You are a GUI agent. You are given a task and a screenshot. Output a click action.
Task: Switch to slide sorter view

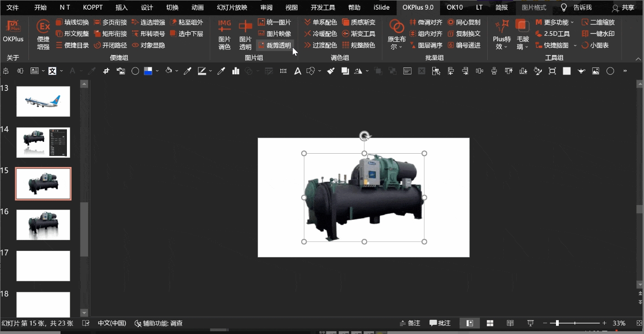pyautogui.click(x=490, y=323)
